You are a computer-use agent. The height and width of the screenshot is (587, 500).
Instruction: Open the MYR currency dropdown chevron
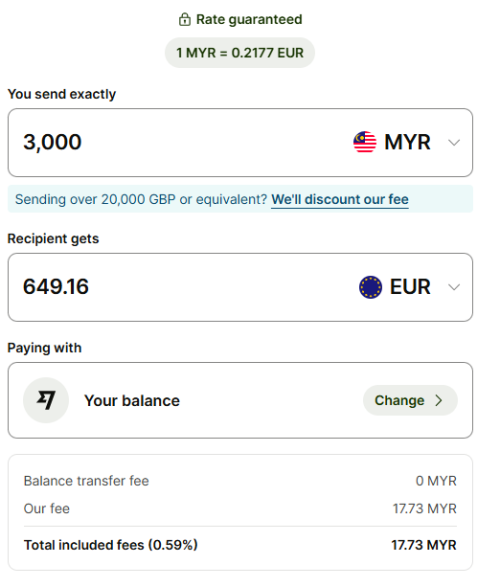454,143
